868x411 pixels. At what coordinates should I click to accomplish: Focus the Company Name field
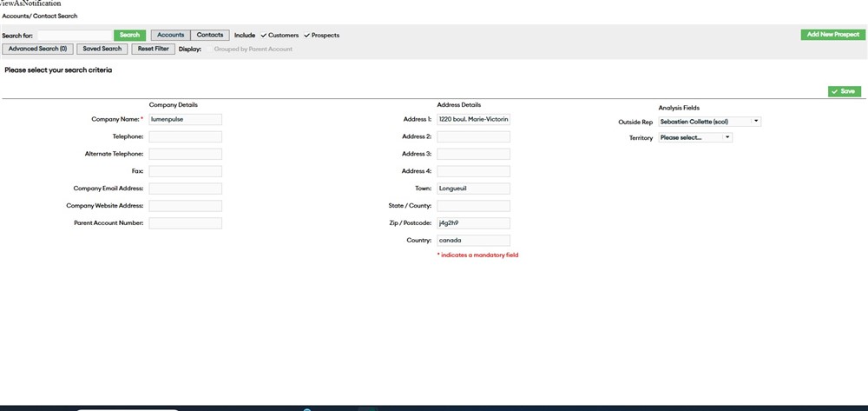[x=185, y=119]
